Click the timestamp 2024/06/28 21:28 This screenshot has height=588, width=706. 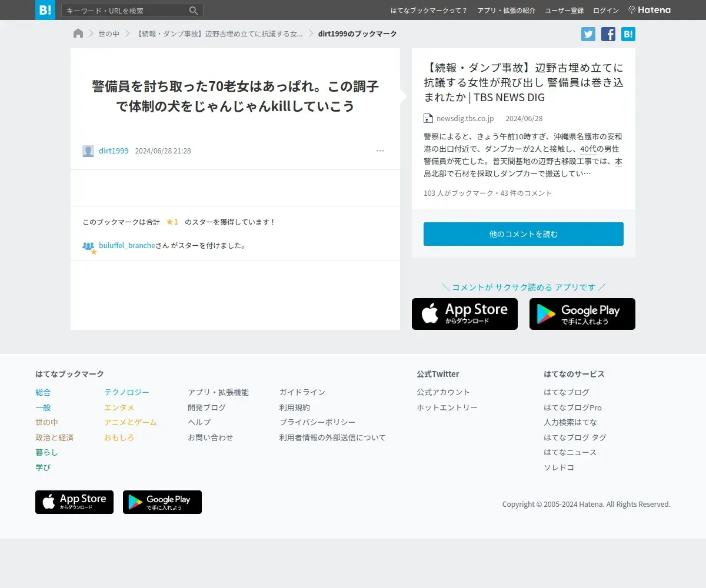[x=163, y=151]
